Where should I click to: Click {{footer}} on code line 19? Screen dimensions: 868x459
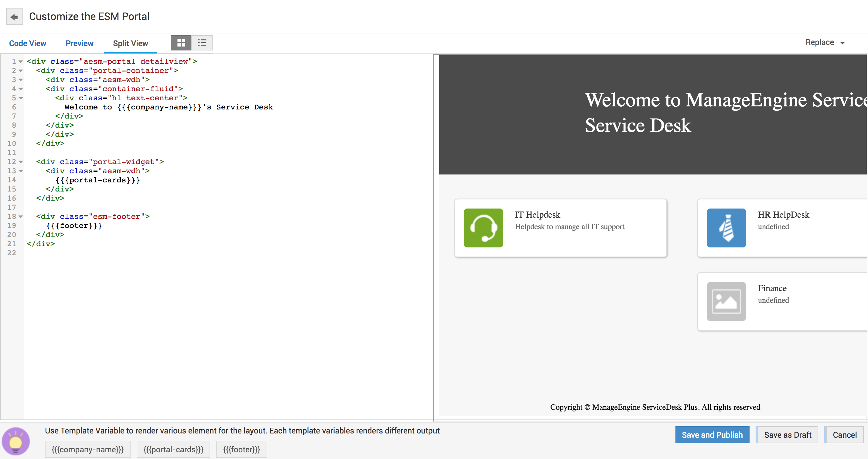point(74,226)
